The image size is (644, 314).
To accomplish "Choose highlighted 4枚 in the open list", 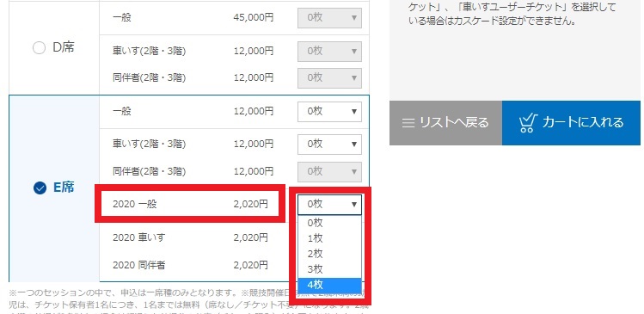I will [x=329, y=285].
